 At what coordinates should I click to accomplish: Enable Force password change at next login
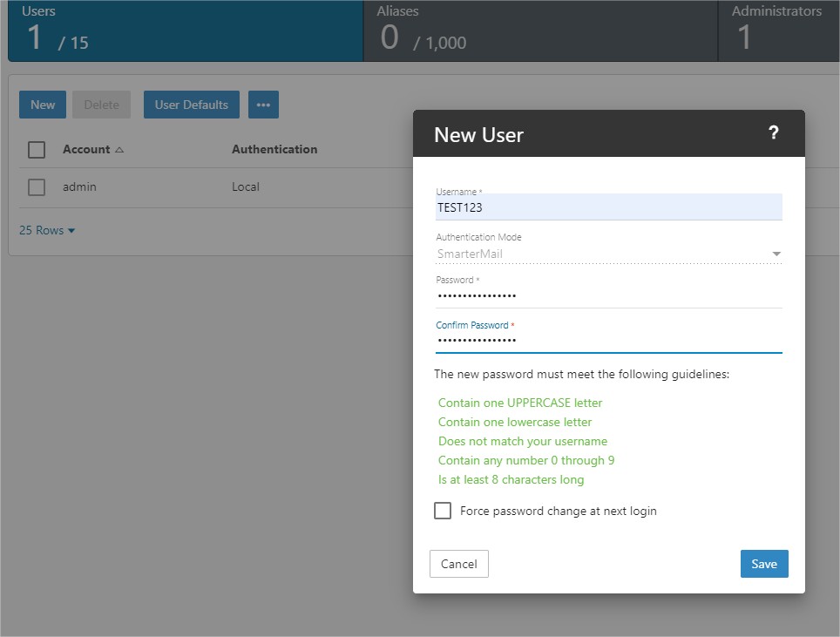pyautogui.click(x=443, y=511)
